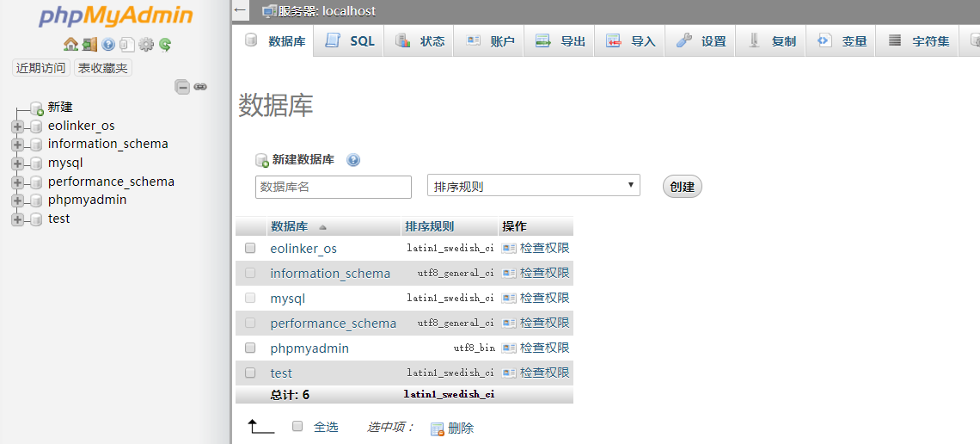Expand the mysql tree node

(17, 163)
